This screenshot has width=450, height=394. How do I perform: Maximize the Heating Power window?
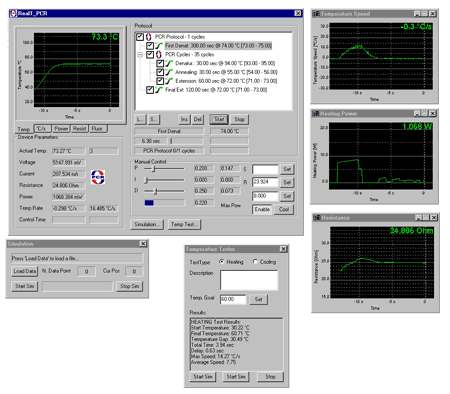coord(424,114)
